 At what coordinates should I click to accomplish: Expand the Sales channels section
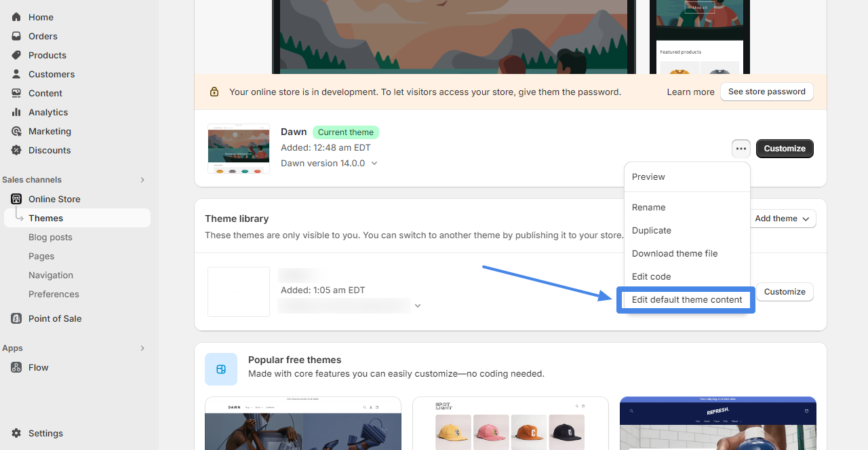pos(142,180)
